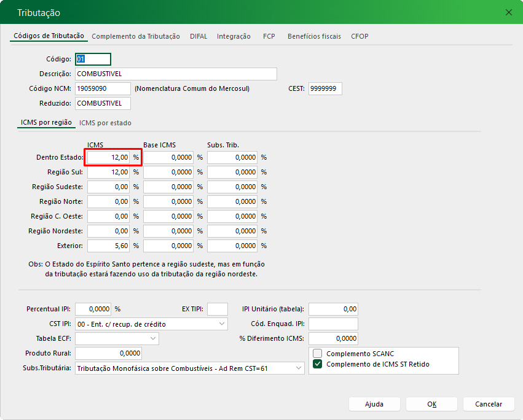Edit Região Norte ICMS percentage

(108, 201)
